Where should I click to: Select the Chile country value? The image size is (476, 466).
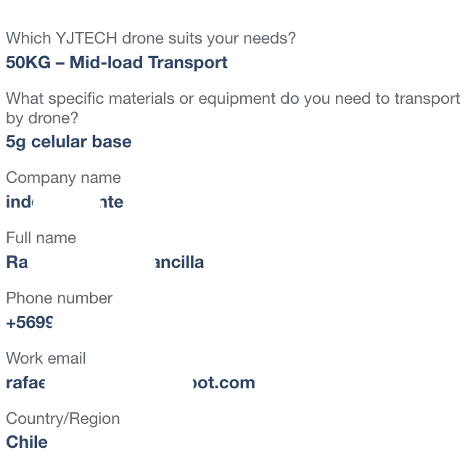[27, 442]
